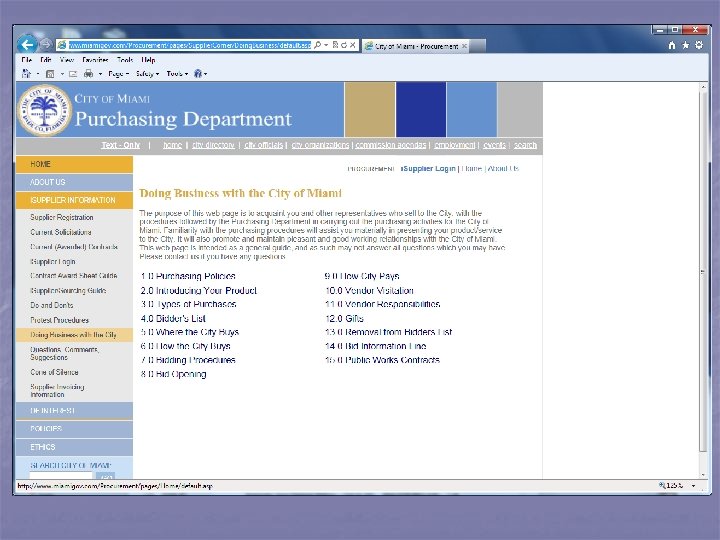Click the commission agendas link
Screen dimensions: 720x540
[x=391, y=145]
